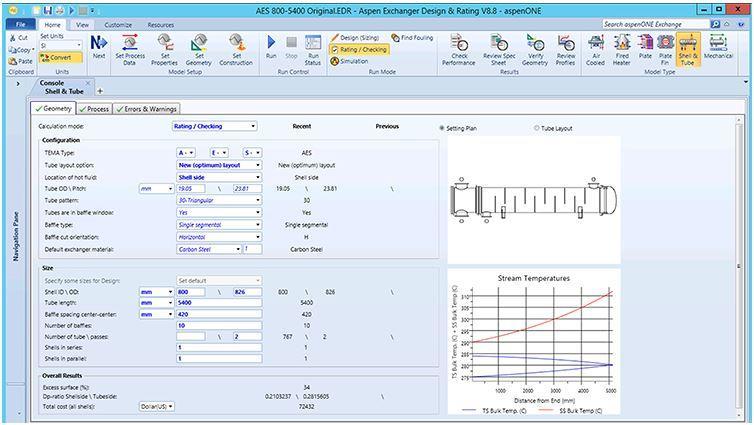
Task: Open Errors & Warnings tab
Action: [147, 109]
